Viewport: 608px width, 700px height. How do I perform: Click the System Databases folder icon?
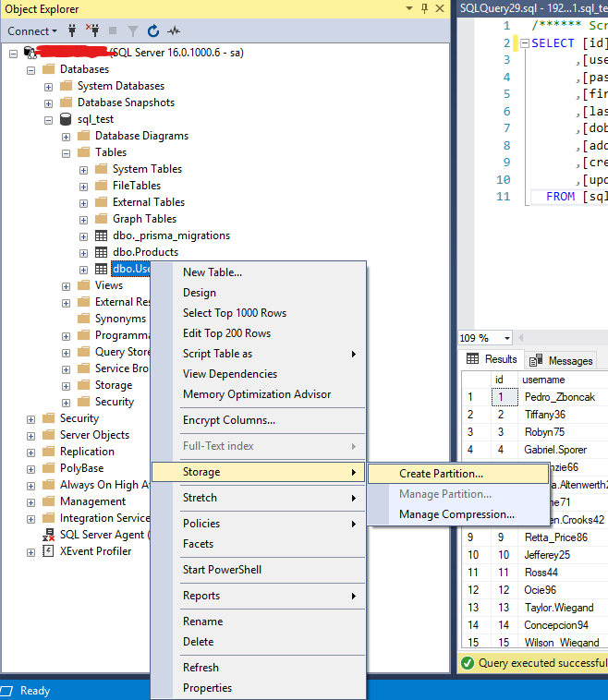click(x=66, y=86)
